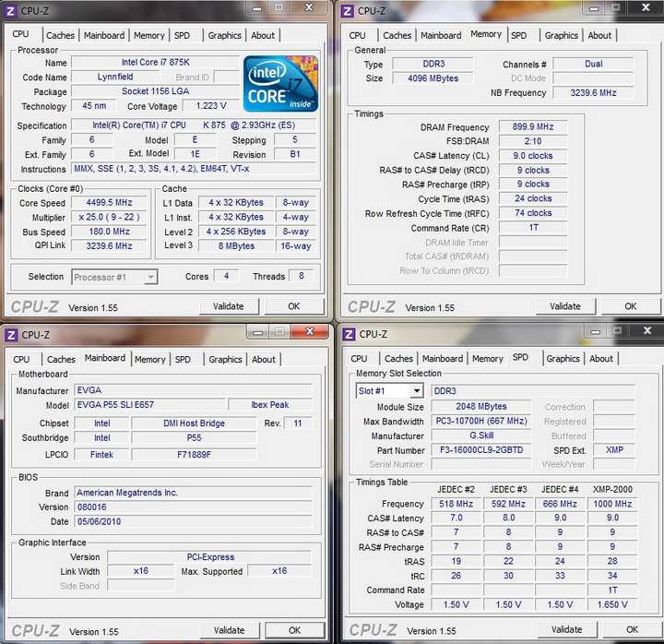This screenshot has height=644, width=664.
Task: Click the FSB:DRAM value '2:10'
Action: 533,141
